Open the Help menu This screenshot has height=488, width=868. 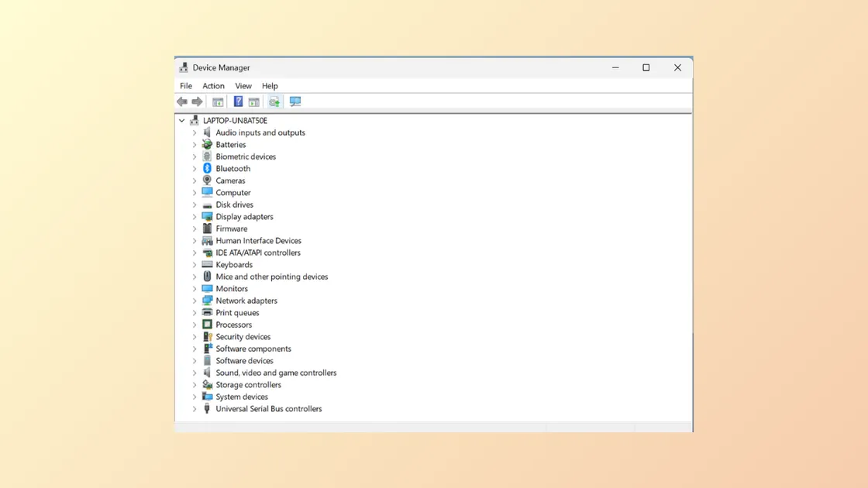click(270, 85)
